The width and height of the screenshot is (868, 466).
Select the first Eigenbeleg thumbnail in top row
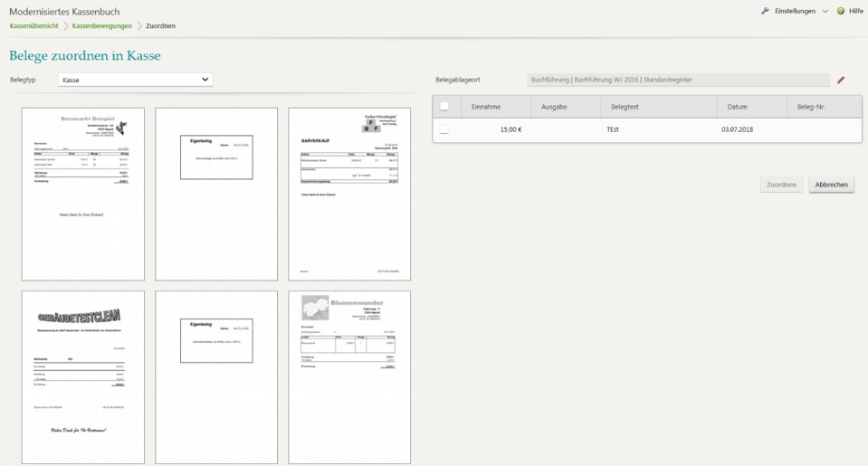216,194
